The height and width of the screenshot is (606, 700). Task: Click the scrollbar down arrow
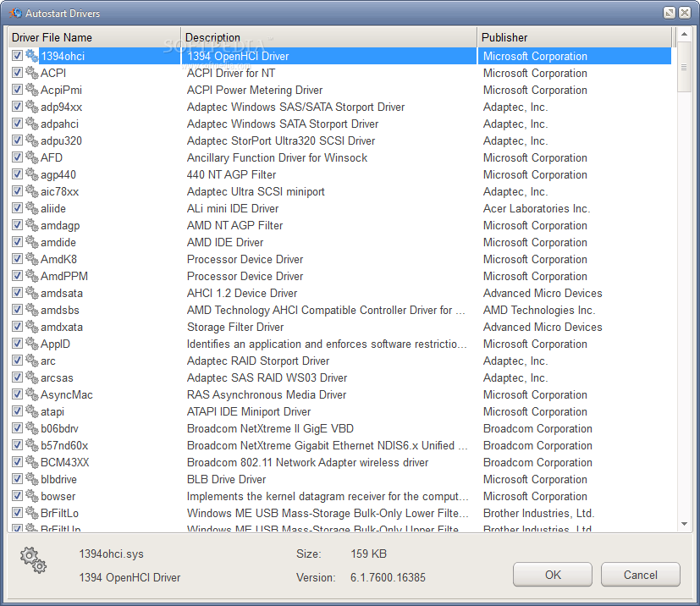tap(684, 524)
